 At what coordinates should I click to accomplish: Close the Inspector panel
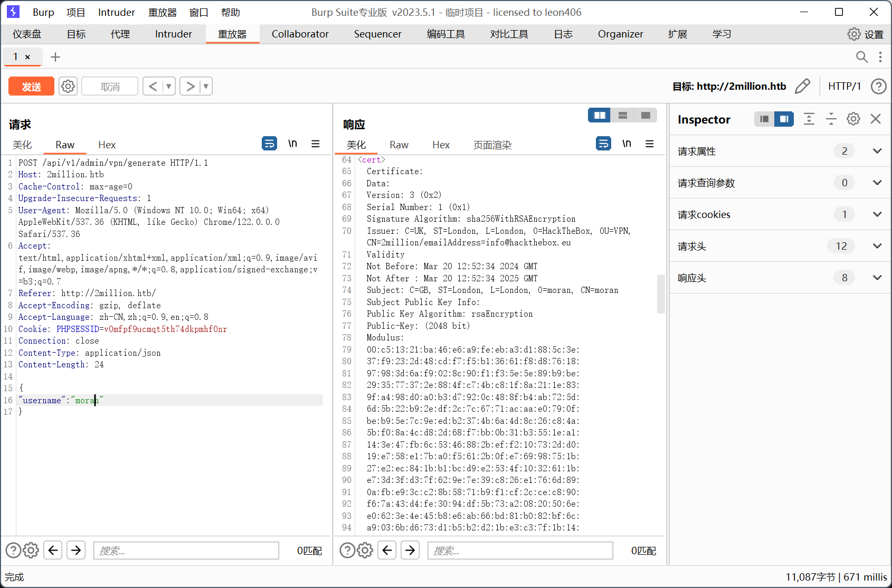876,119
